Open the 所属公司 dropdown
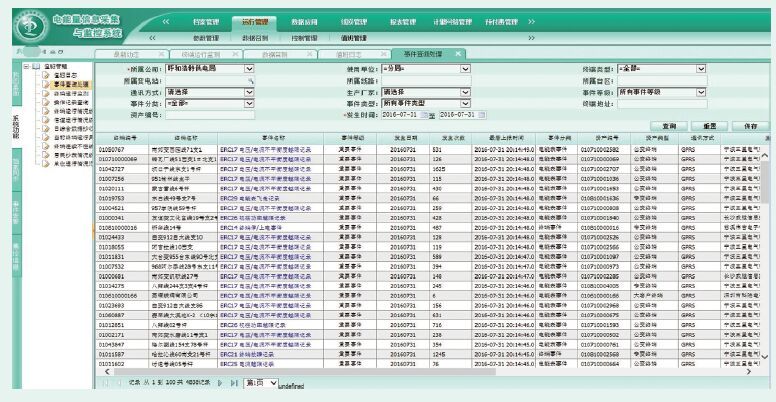The width and height of the screenshot is (776, 402). [x=250, y=68]
